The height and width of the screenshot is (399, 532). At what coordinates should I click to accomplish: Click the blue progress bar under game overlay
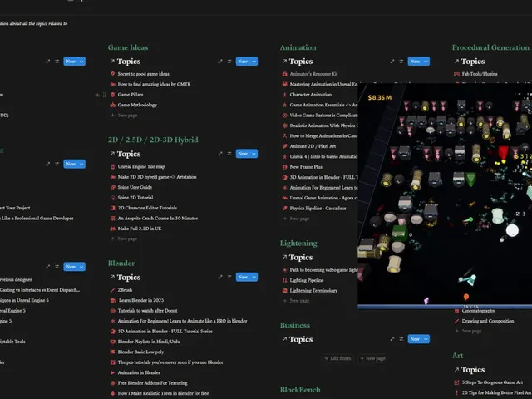point(445,307)
